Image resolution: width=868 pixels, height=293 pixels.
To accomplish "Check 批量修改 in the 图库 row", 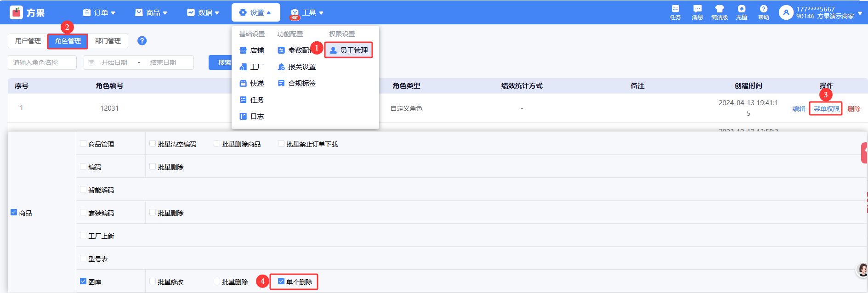I will (x=153, y=281).
